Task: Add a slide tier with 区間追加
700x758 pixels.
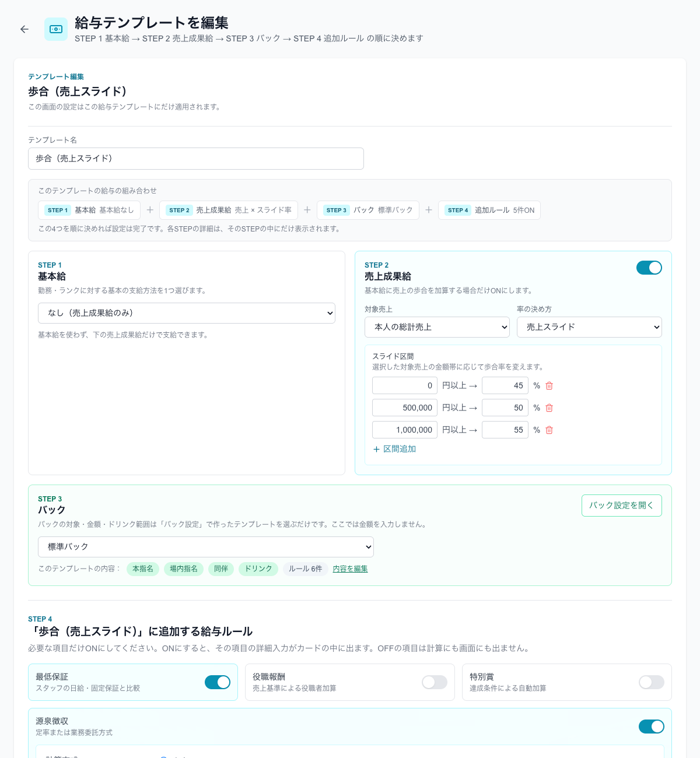Action: click(x=394, y=449)
